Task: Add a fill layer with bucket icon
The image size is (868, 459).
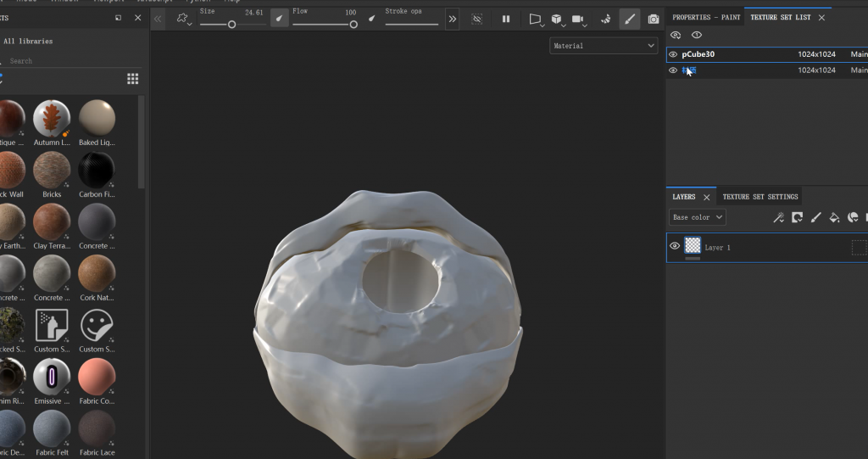Action: click(x=834, y=217)
